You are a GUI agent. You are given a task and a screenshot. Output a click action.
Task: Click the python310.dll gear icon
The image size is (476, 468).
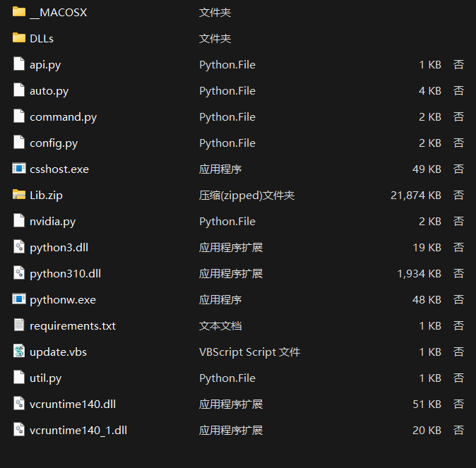(x=19, y=273)
